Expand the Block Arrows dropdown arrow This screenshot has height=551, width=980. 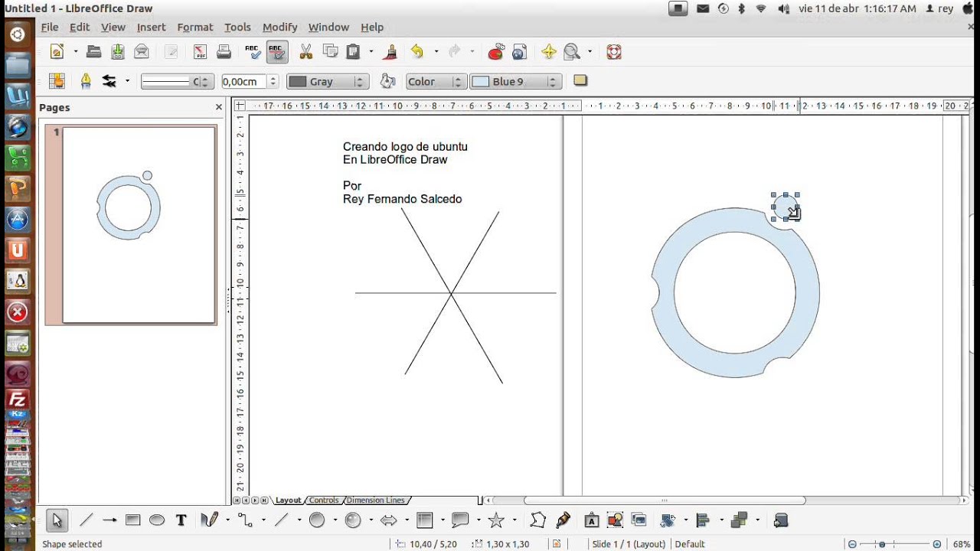click(x=407, y=520)
